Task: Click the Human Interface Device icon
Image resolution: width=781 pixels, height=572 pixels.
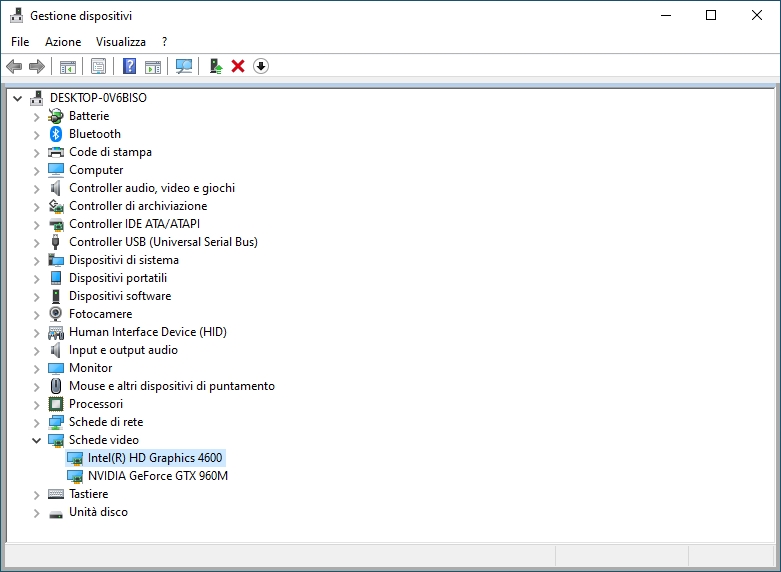Action: 56,332
